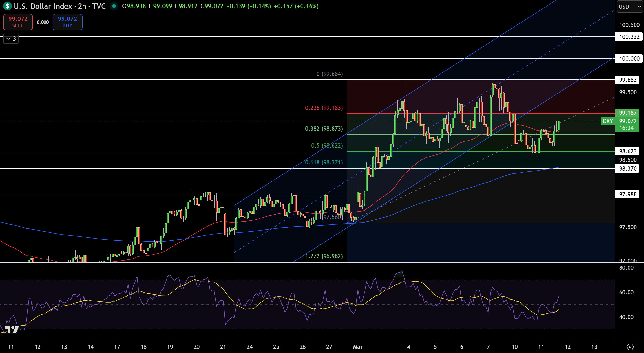This screenshot has height=353, width=644.
Task: Click the RSI 60.00 scale label
Action: tap(626, 292)
